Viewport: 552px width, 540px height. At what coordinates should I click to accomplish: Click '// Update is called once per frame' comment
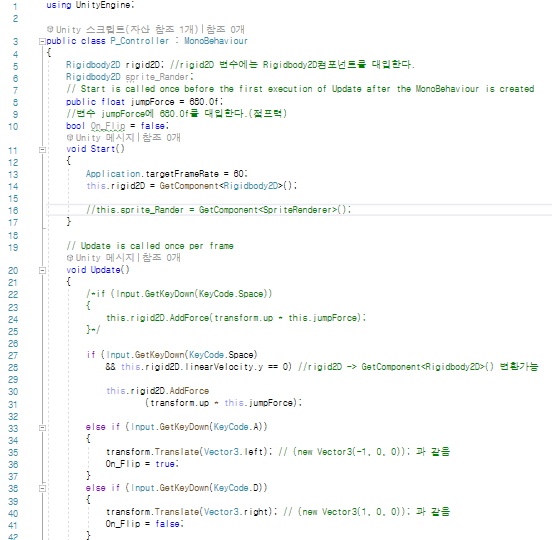click(x=150, y=246)
